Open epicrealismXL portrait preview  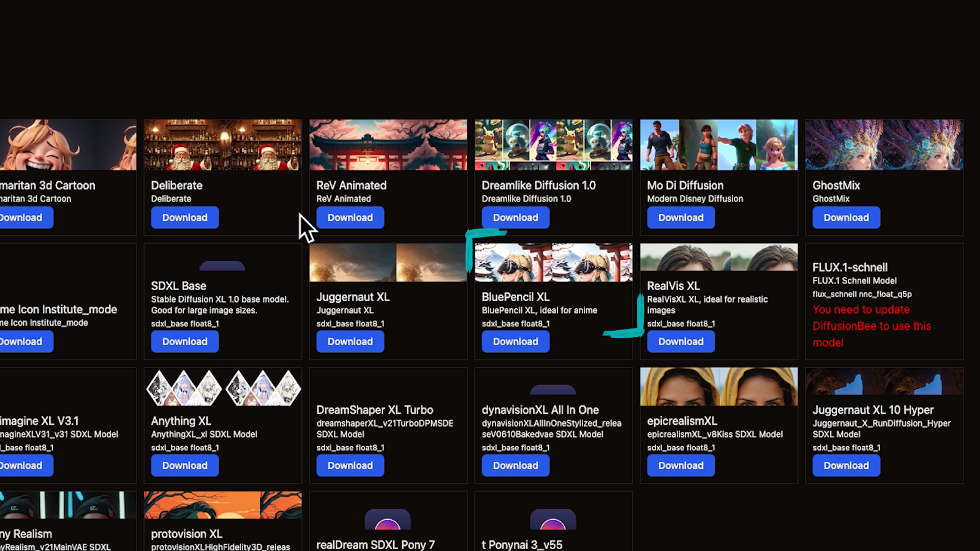click(719, 387)
